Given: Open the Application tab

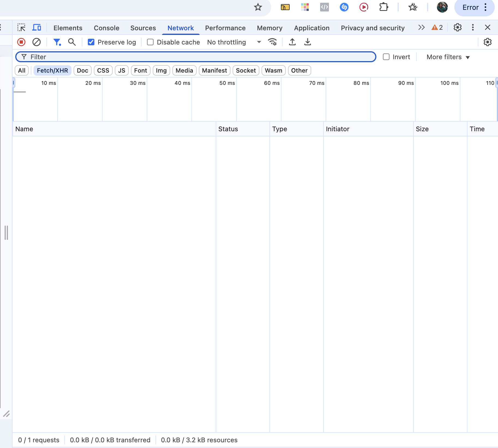Looking at the screenshot, I should (x=311, y=28).
